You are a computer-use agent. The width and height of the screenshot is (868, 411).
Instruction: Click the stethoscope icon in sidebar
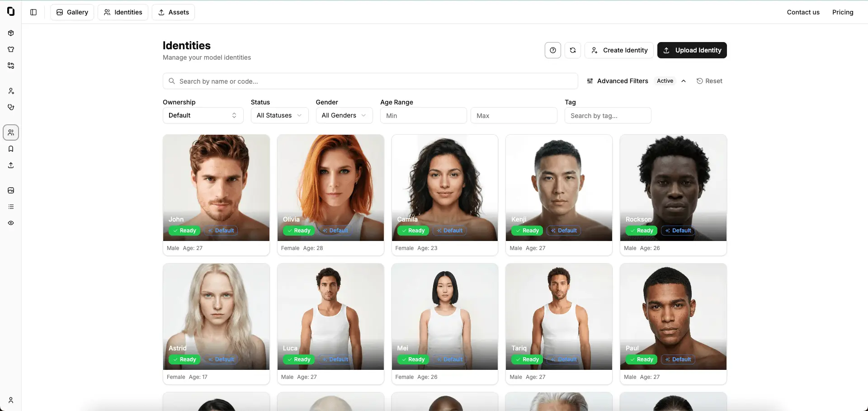11,107
